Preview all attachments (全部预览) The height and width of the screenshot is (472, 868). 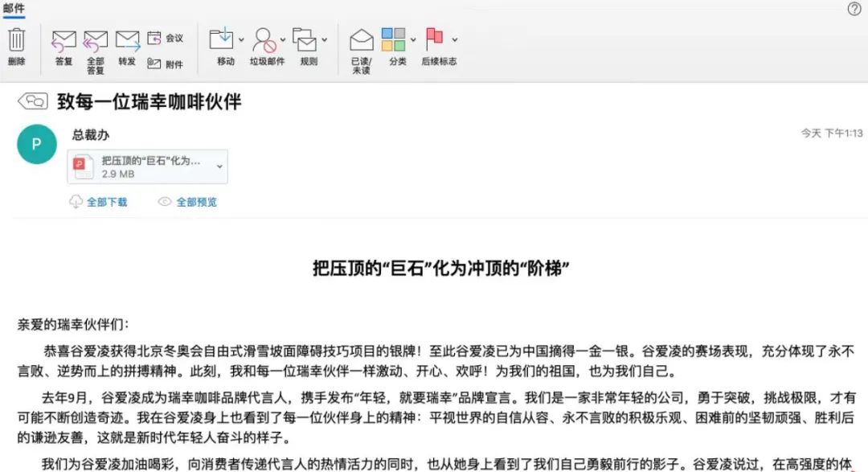[187, 202]
